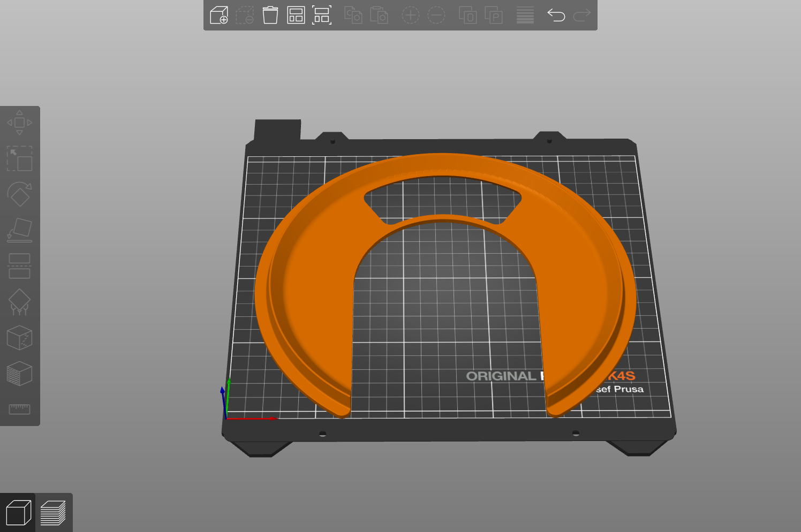Click the Copy icon in top toolbar
The image size is (801, 532).
click(x=353, y=15)
